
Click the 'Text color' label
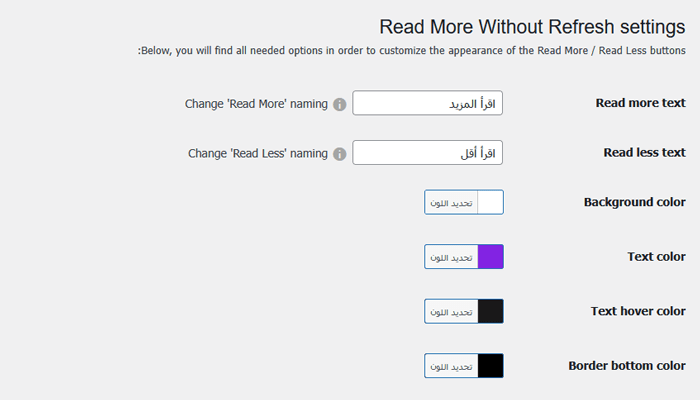point(656,257)
